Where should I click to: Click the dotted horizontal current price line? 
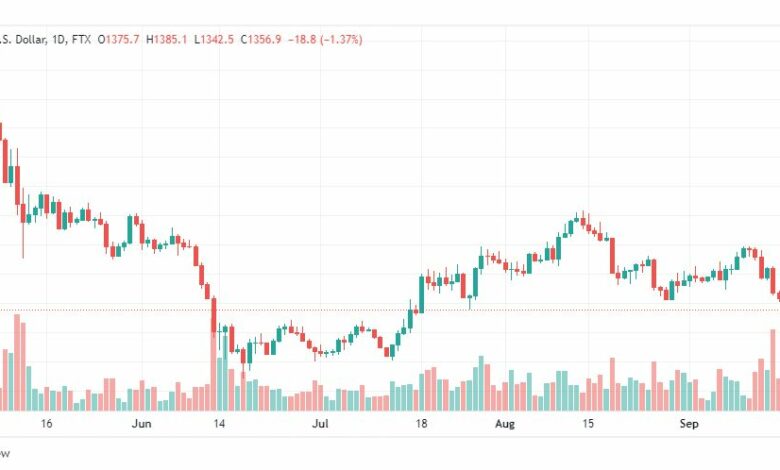click(390, 310)
